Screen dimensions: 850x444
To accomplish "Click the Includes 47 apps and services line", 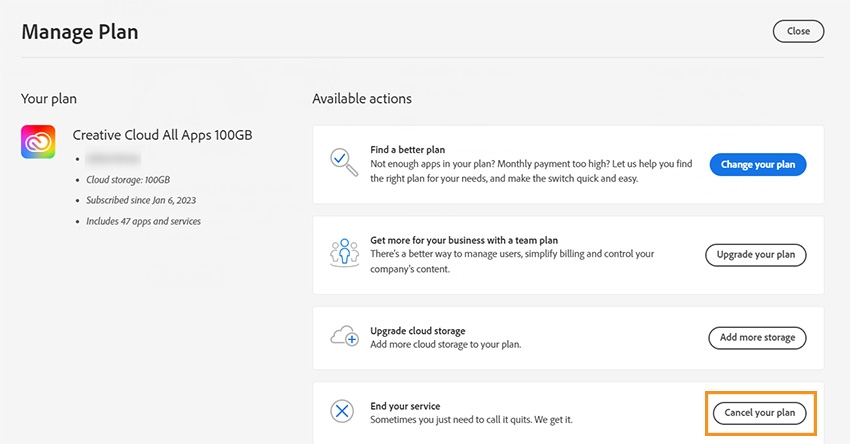I will (x=144, y=221).
